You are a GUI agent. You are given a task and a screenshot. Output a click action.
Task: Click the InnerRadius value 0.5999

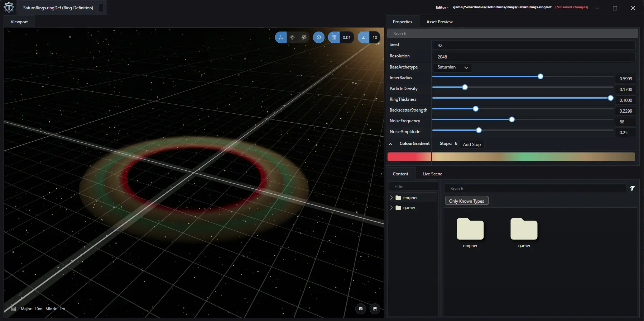click(x=626, y=79)
